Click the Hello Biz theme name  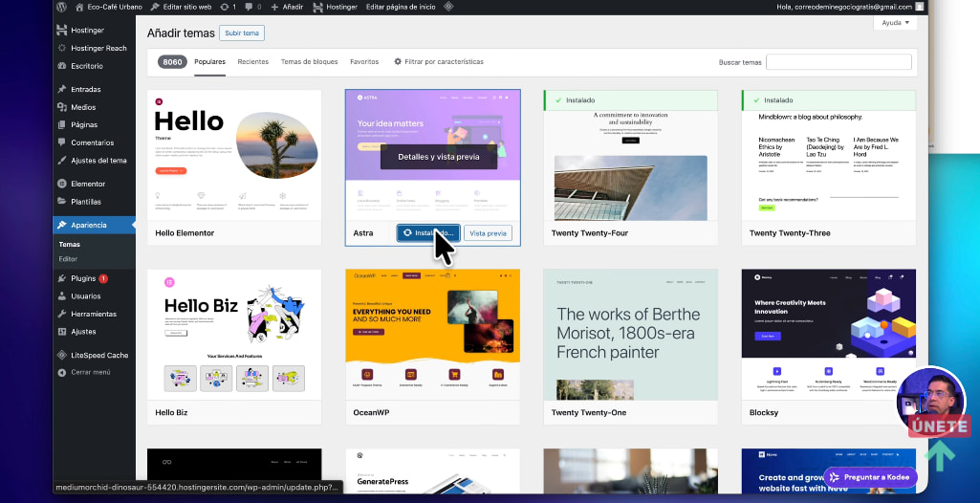(171, 412)
